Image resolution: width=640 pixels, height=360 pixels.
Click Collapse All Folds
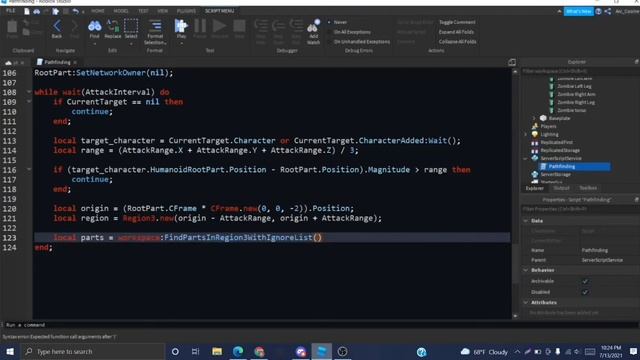pos(458,42)
